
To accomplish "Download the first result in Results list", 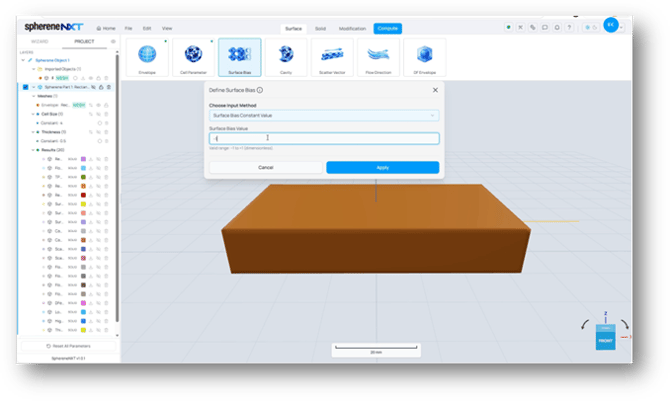I will point(91,159).
